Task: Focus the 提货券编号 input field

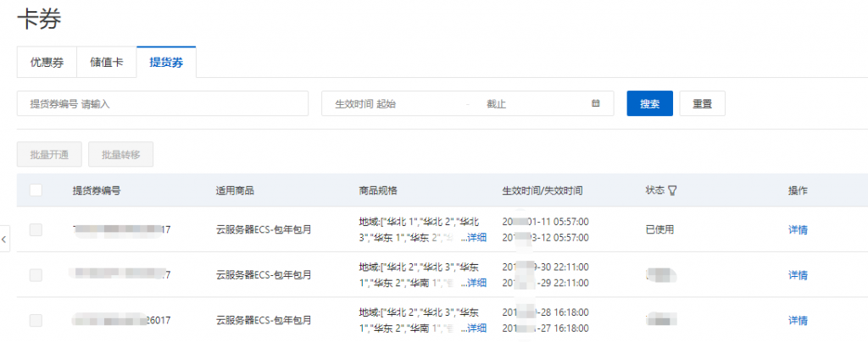Action: point(163,103)
